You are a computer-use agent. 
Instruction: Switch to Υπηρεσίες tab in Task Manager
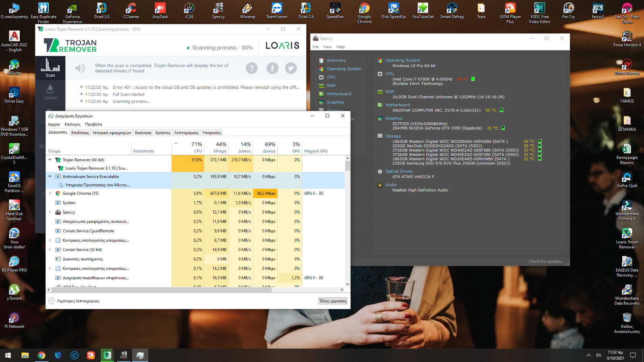[212, 133]
